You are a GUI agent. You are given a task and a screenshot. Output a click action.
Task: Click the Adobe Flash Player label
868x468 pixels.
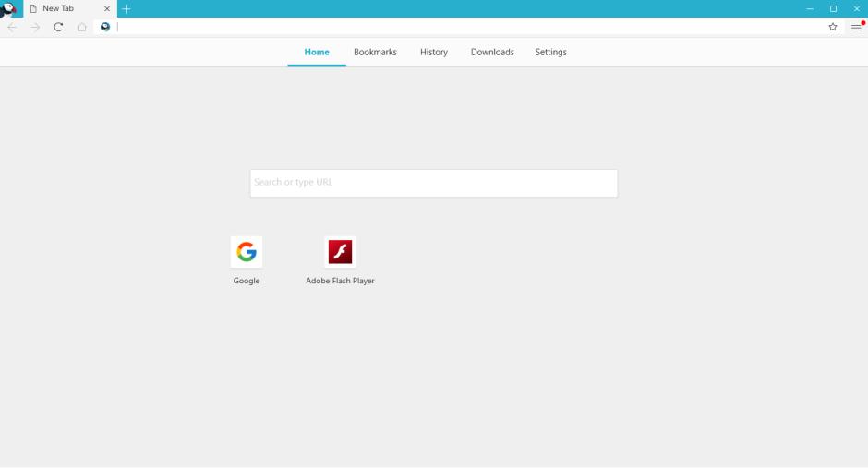click(340, 281)
